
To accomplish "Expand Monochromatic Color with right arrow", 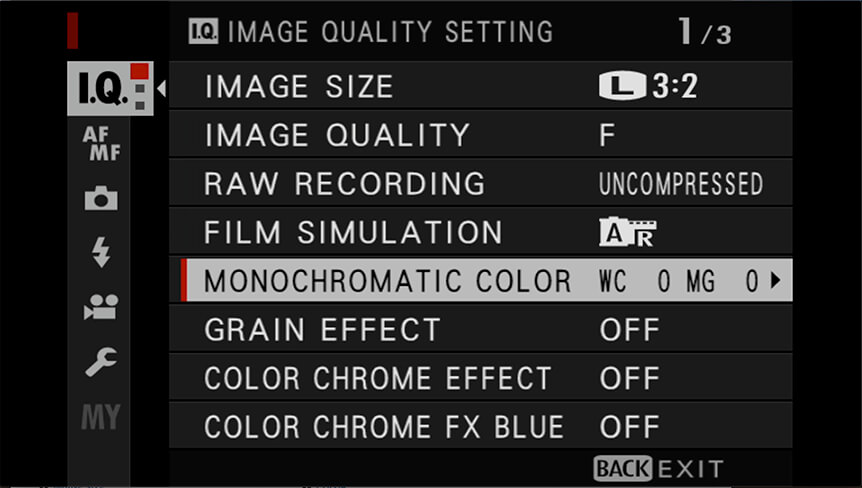I will 776,280.
